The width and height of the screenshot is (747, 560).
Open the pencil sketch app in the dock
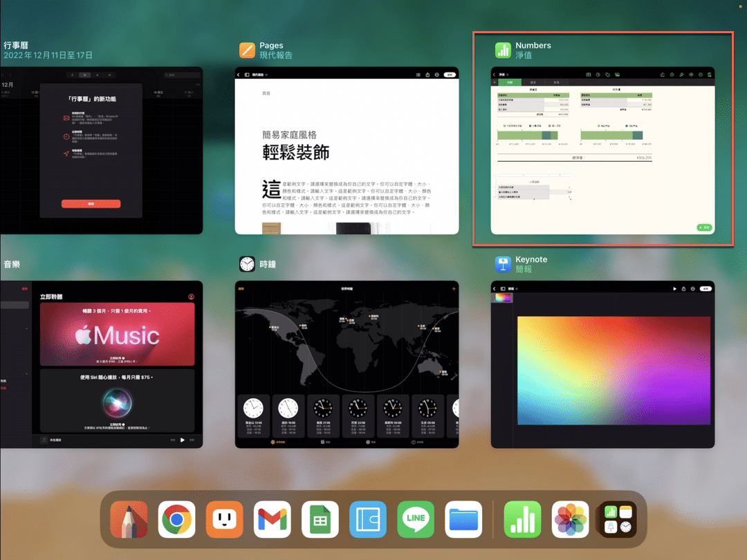coord(129,519)
